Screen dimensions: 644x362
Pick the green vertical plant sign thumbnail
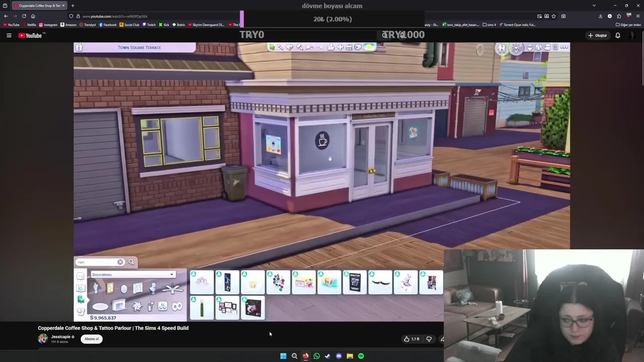click(202, 307)
